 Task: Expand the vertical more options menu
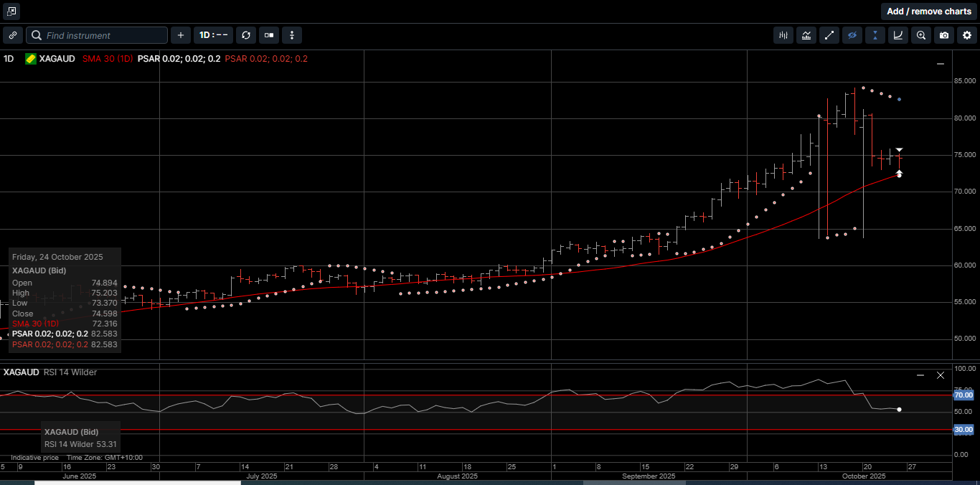pyautogui.click(x=291, y=35)
